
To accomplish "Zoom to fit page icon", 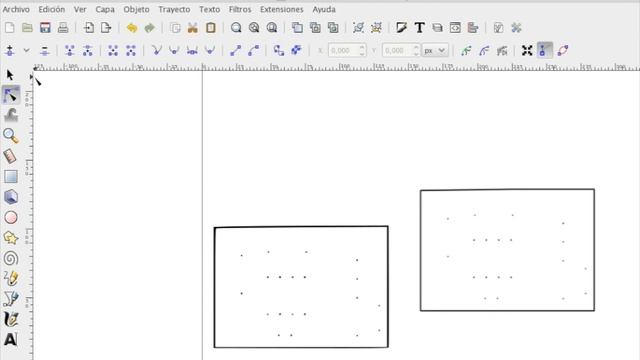I will (272, 28).
